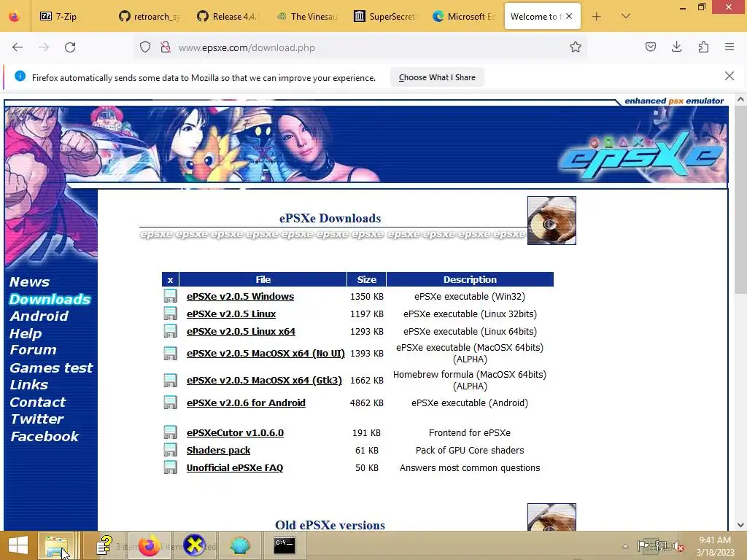
Task: Open the Save to Pocket icon
Action: 651,47
